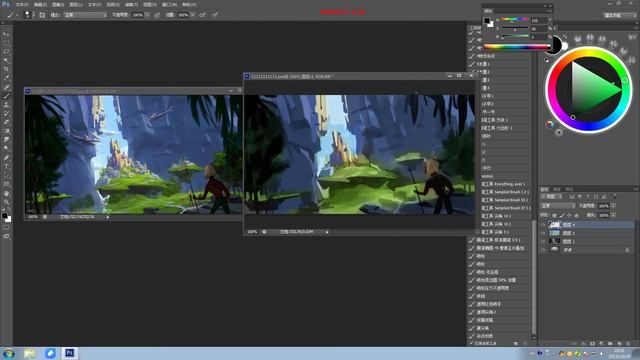Open opacity slider arrow in options bar

[147, 15]
